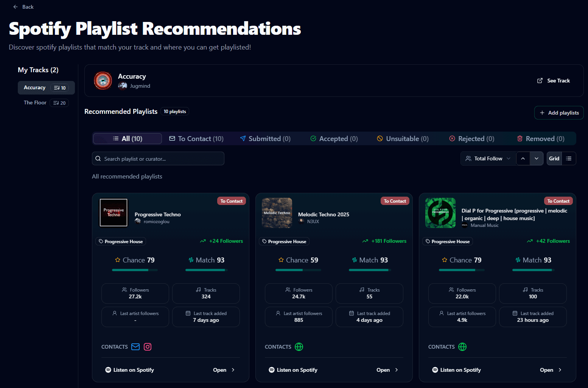Screen dimensions: 588x388
Task: Click the back arrow icon
Action: [16, 7]
